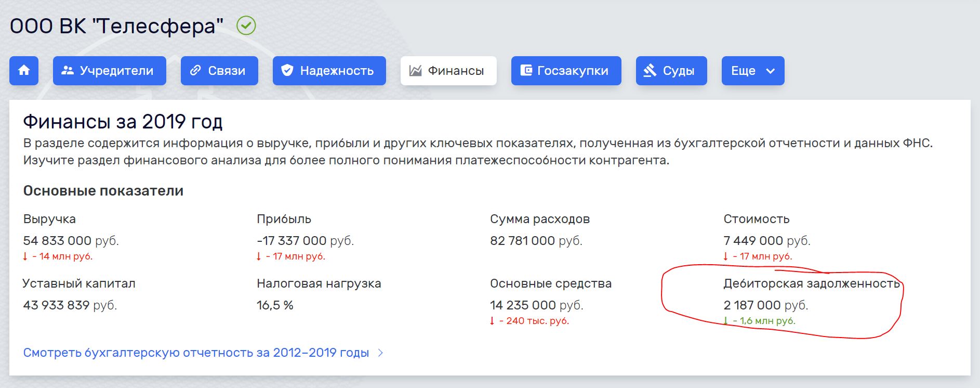Screen dimensions: 980x388
Task: Select the Финансы tab
Action: [448, 71]
